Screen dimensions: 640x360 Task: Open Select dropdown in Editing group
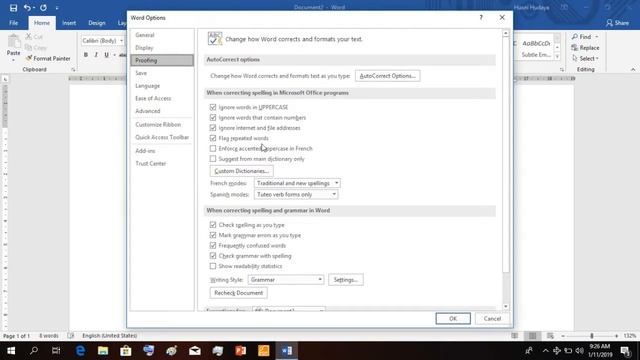point(585,58)
